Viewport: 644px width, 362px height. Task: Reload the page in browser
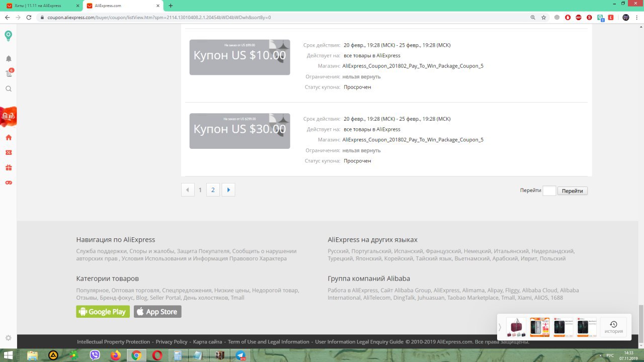click(29, 17)
